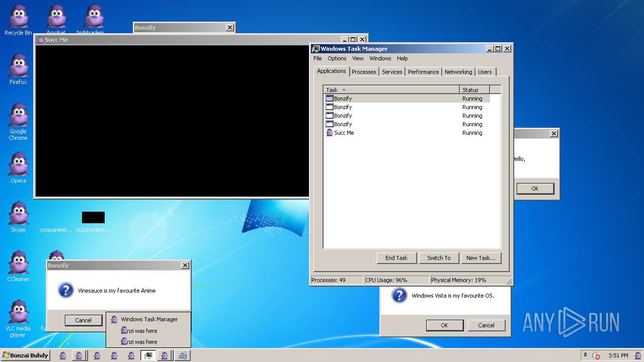Sort tasks by the Task column header
The height and width of the screenshot is (362, 644).
point(391,90)
